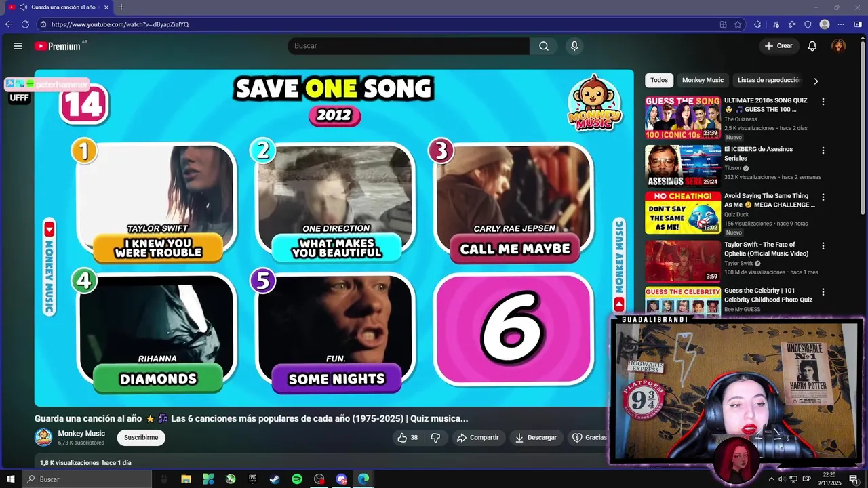Open File Explorer from the taskbar
Screen dimensions: 868x488
point(186,479)
